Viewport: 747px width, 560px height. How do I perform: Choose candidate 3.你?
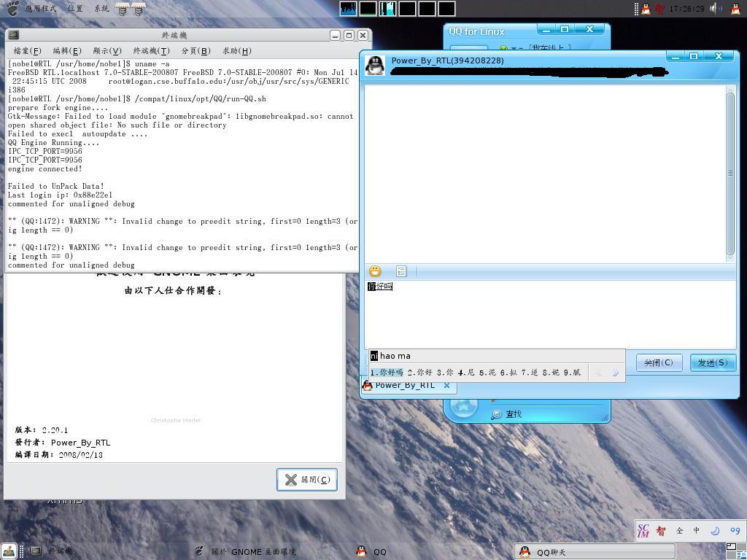pyautogui.click(x=445, y=373)
